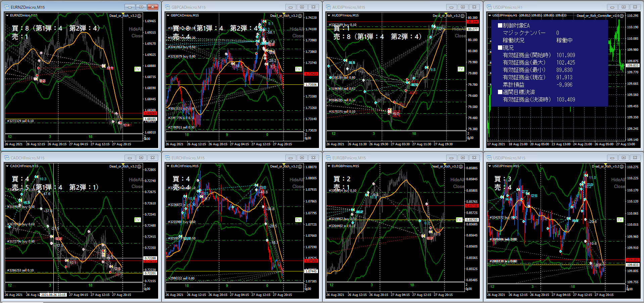
Task: Click the price label 1.73506 in GBPCAD
Action: [311, 85]
